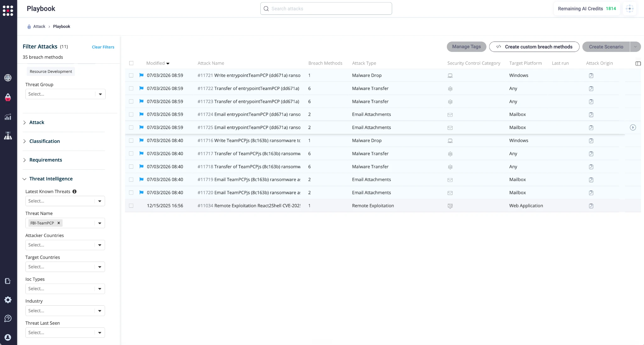Click Create custom breach methods button

[x=534, y=47]
